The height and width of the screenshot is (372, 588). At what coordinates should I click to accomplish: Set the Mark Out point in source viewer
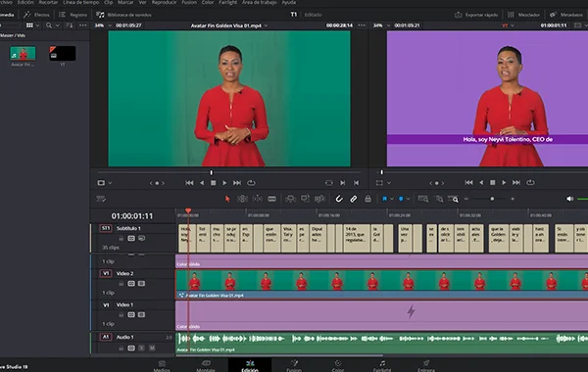tap(356, 183)
